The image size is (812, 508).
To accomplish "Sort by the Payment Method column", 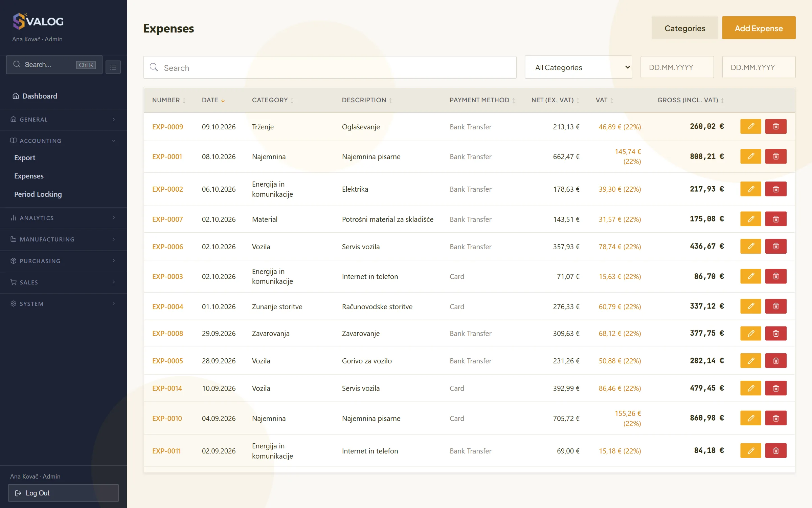I will (482, 100).
